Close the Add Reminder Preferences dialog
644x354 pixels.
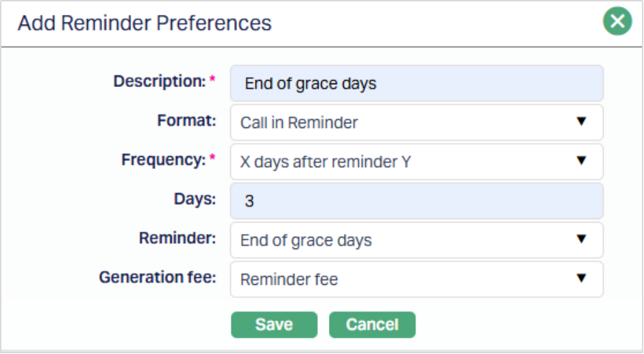[617, 22]
